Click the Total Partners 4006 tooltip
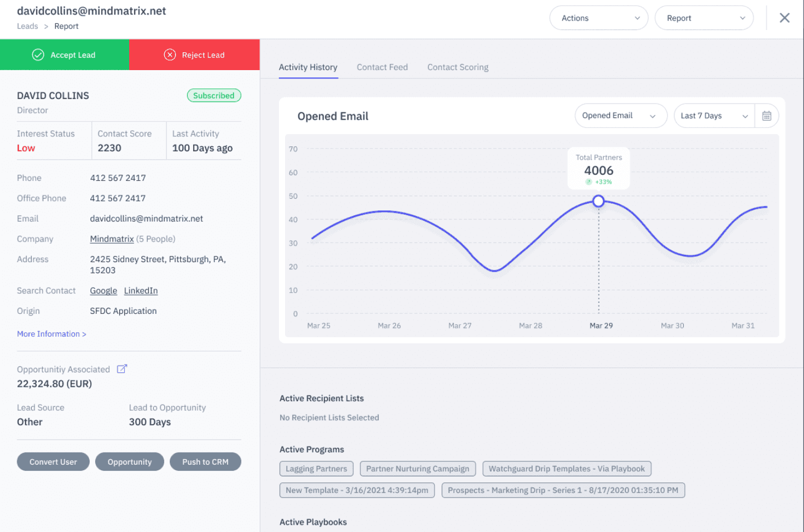804x532 pixels. pos(599,169)
